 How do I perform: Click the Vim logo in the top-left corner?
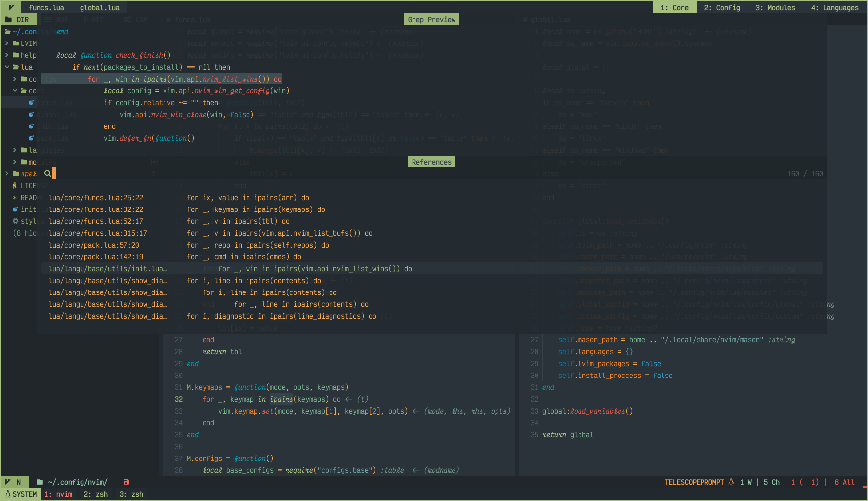11,7
